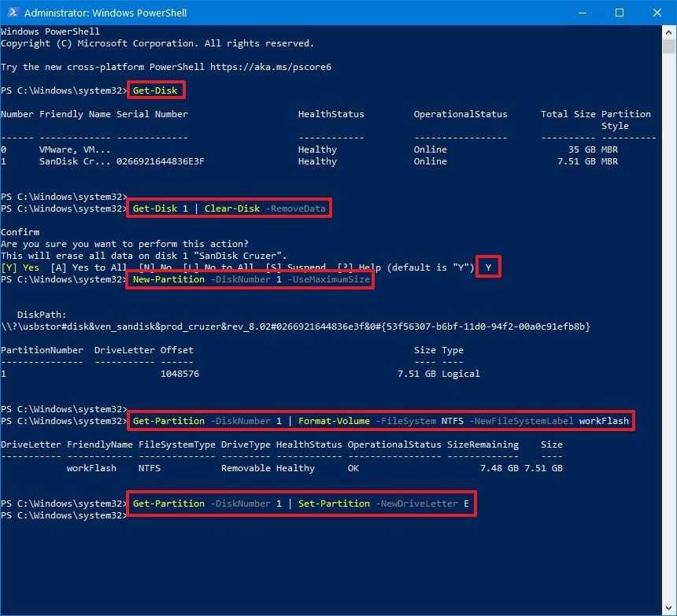Click the DiskPath usbstor path text

(295, 326)
